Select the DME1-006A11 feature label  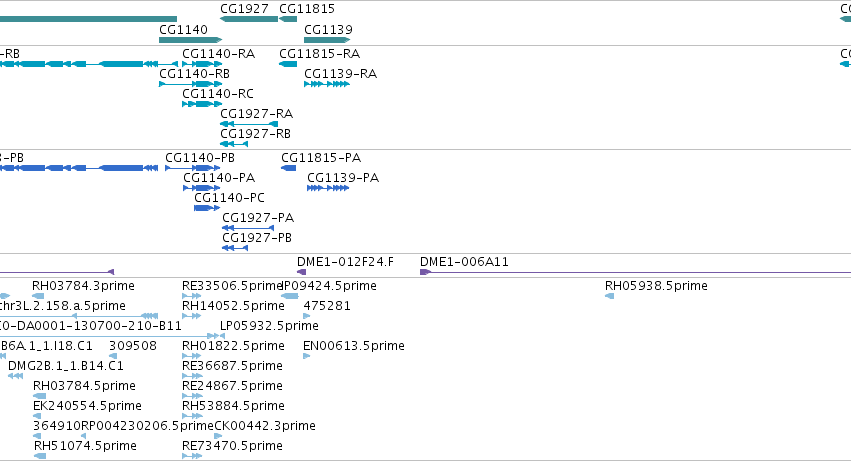click(464, 262)
